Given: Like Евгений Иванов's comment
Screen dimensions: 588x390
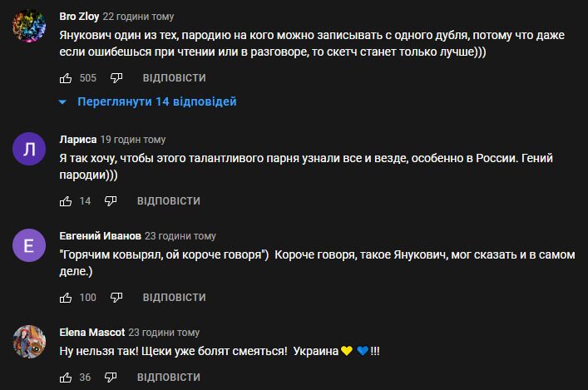Looking at the screenshot, I should (67, 298).
